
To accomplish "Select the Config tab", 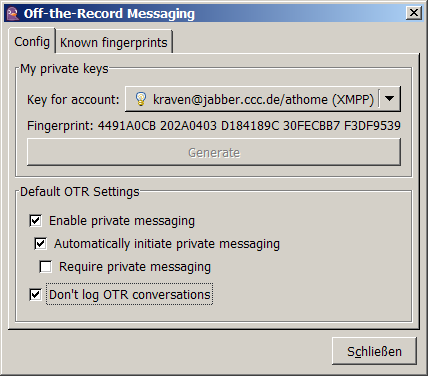I will [x=32, y=41].
